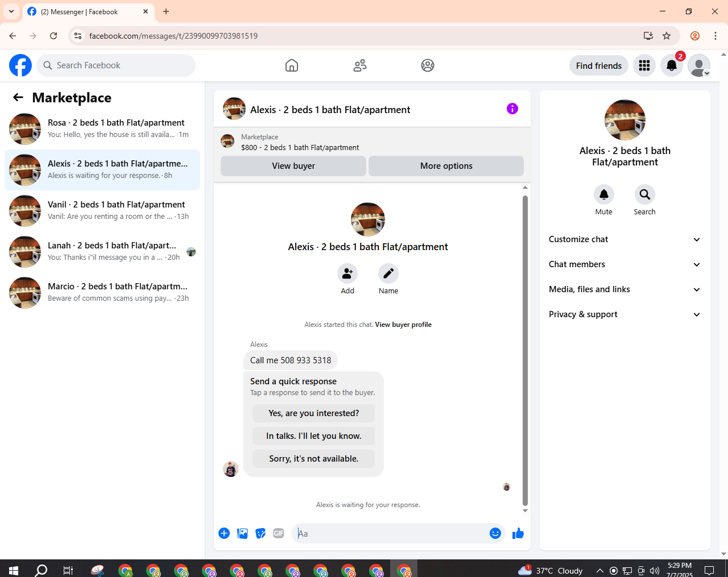Open the Chrome three-dot menu

click(x=715, y=36)
